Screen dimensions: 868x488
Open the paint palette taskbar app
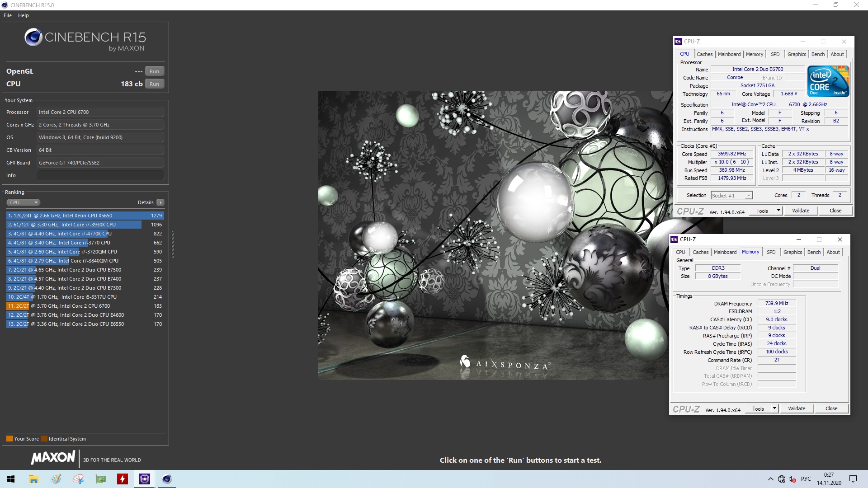pos(56,479)
